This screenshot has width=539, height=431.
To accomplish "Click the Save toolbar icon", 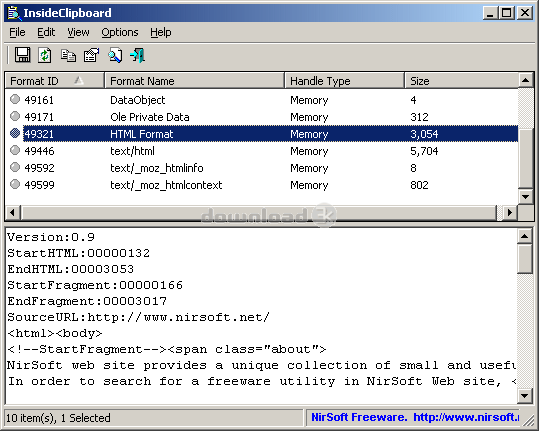I will point(22,55).
